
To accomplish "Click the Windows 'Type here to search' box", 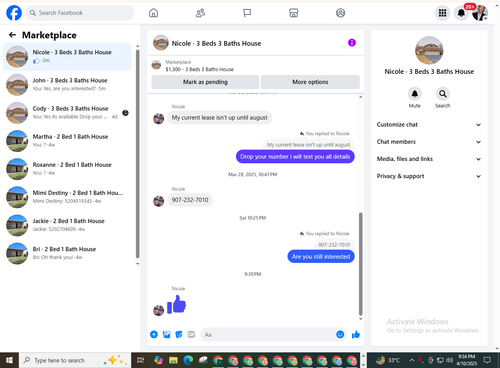I will (x=75, y=360).
